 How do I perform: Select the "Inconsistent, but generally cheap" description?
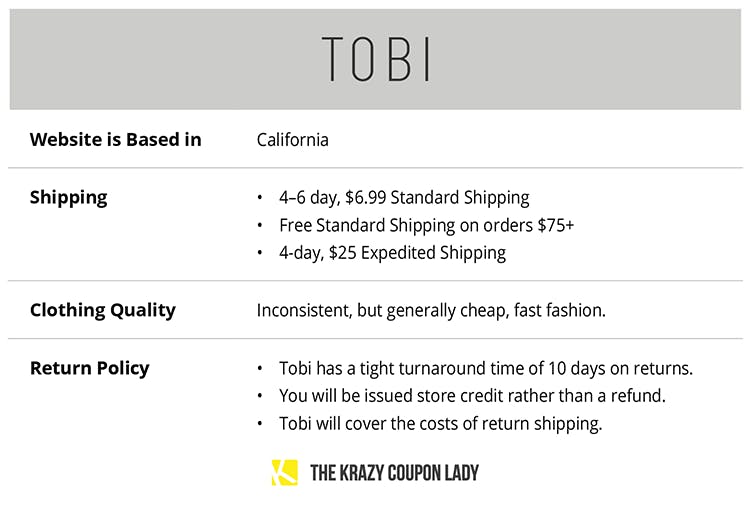pos(431,310)
